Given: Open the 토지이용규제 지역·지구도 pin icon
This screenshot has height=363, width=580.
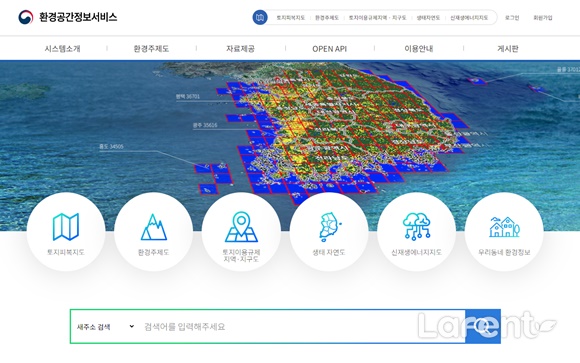Looking at the screenshot, I should 241,226.
